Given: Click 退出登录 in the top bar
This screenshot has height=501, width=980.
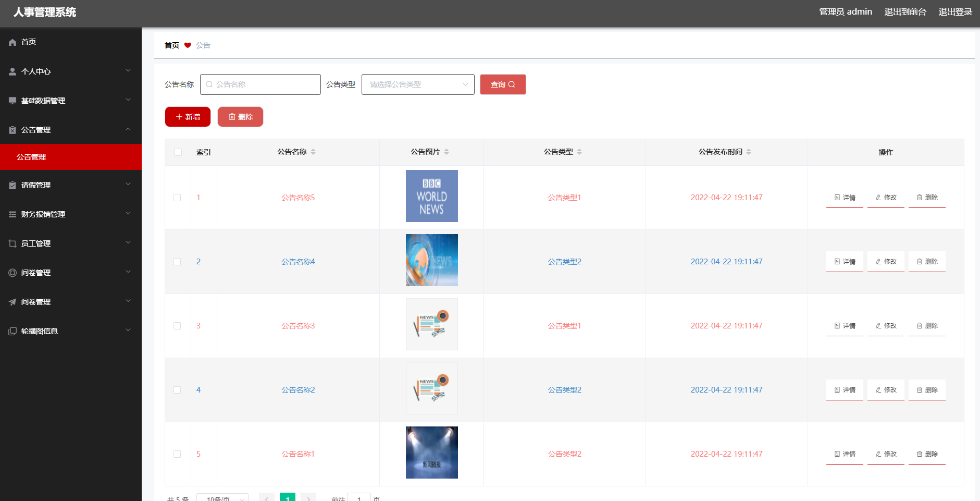Looking at the screenshot, I should 955,11.
